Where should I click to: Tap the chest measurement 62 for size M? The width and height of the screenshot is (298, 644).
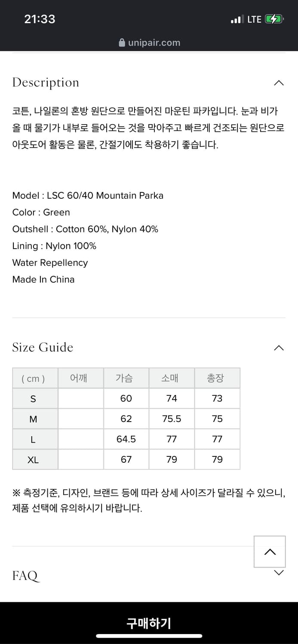126,419
